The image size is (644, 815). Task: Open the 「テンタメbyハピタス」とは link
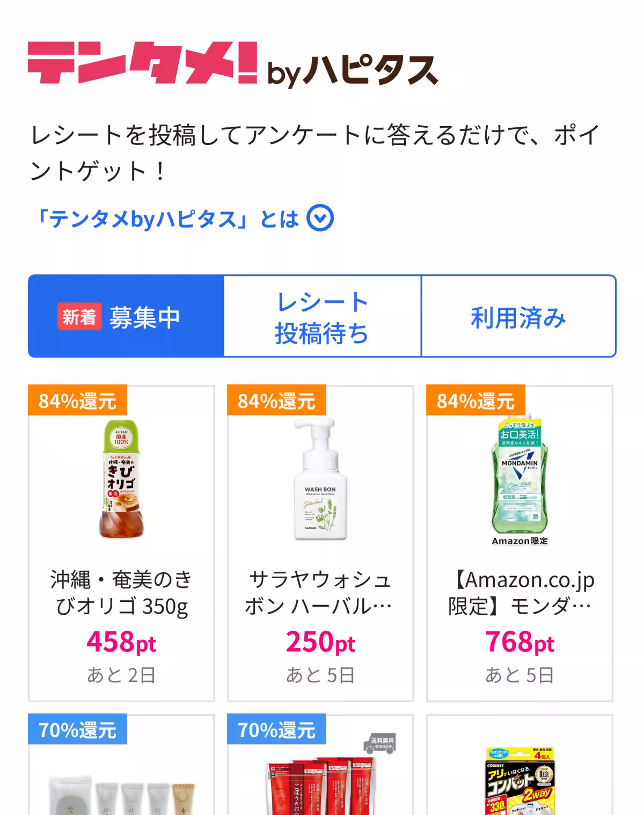[x=166, y=219]
